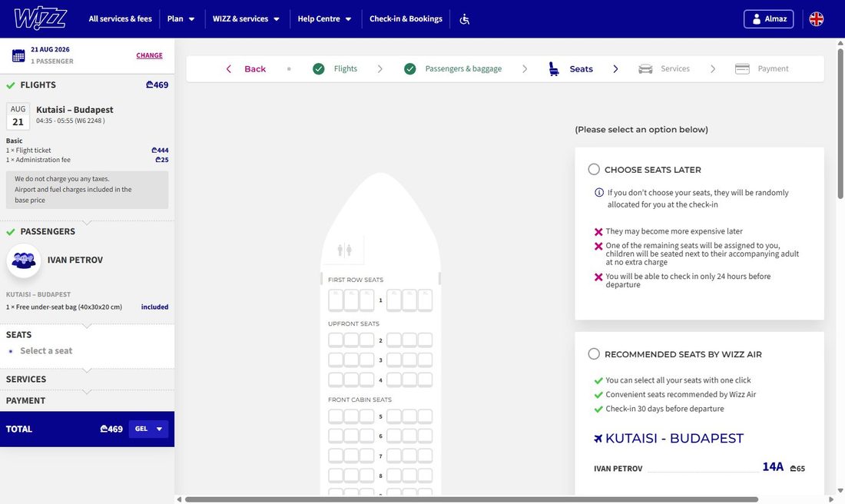Open the Plan dropdown menu
This screenshot has width=845, height=504.
pyautogui.click(x=181, y=19)
